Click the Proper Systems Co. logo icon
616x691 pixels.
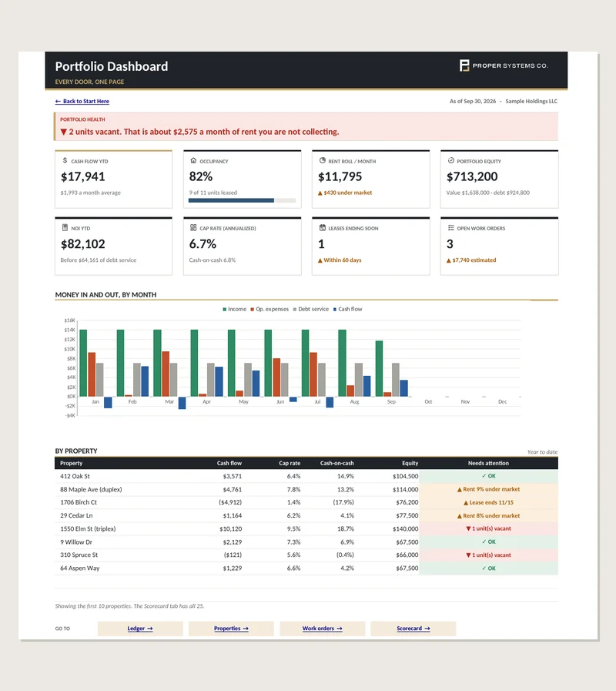(464, 65)
